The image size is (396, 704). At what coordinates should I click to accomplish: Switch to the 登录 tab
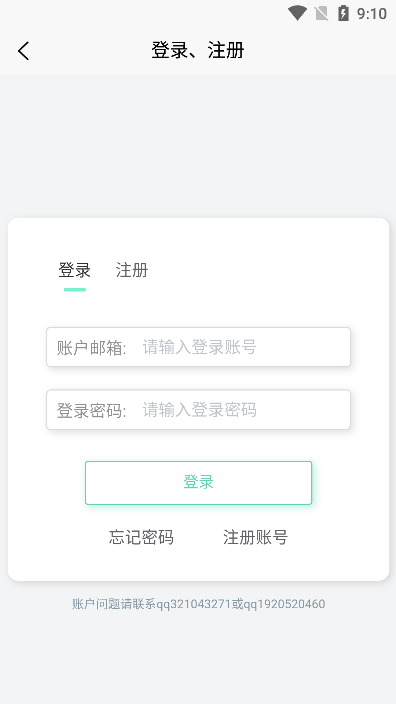(x=75, y=270)
